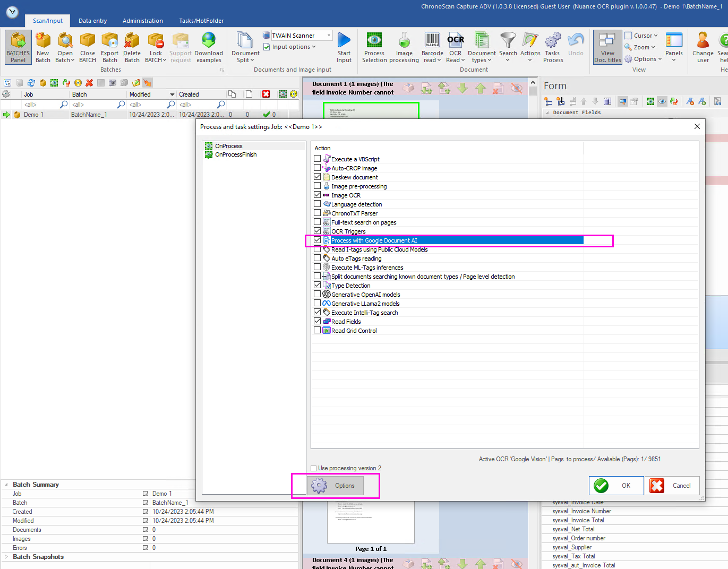Select OnProcessFinish in the event list

(x=236, y=154)
